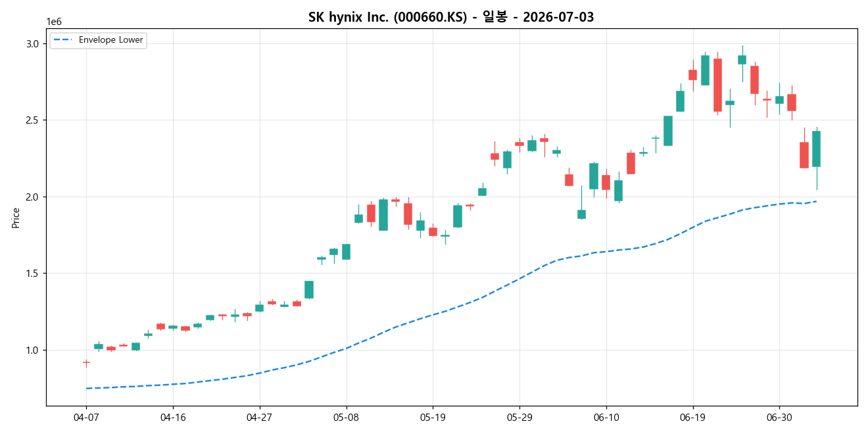Click the 06-19 x-axis date label
Image resolution: width=868 pixels, height=434 pixels.
(692, 417)
